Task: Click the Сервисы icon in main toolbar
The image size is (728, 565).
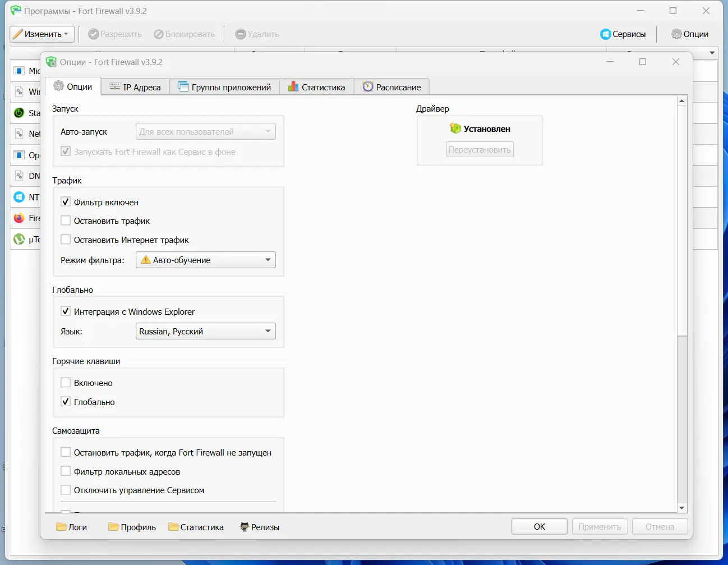Action: (x=605, y=34)
